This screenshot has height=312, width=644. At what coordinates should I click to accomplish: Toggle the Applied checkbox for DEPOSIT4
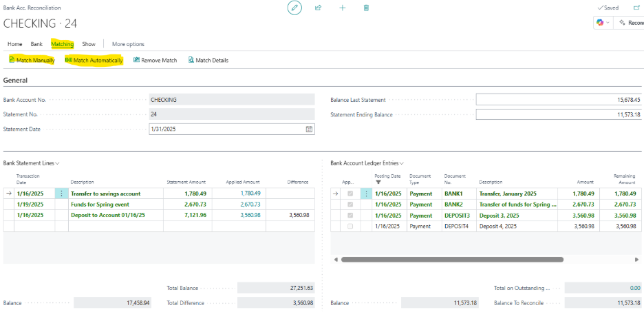tap(350, 226)
